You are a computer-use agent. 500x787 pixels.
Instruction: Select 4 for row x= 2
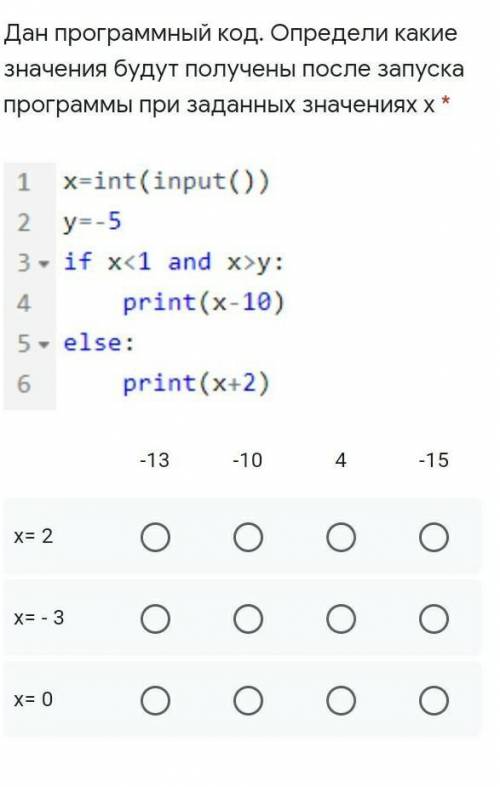pos(341,538)
